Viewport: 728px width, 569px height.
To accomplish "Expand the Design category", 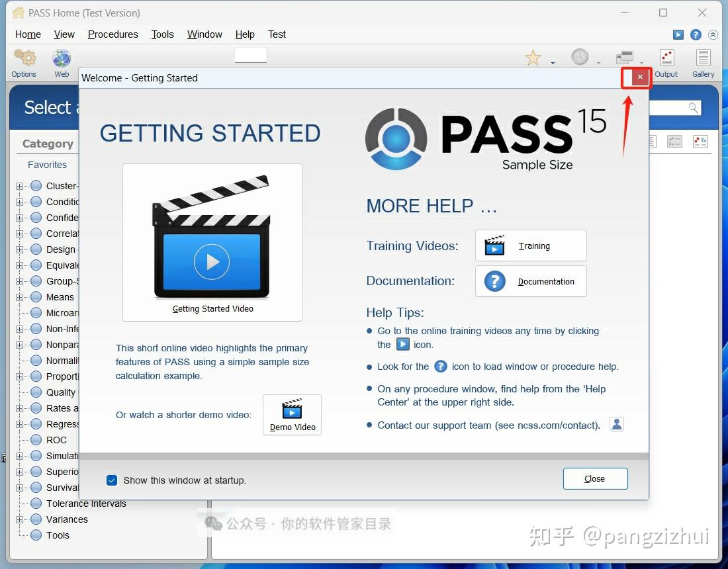I will [x=19, y=249].
